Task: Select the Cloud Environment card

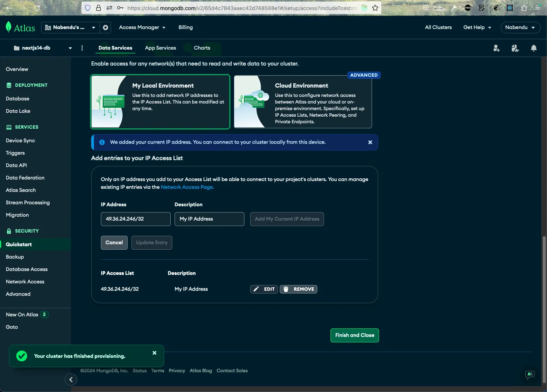Action: pyautogui.click(x=303, y=102)
